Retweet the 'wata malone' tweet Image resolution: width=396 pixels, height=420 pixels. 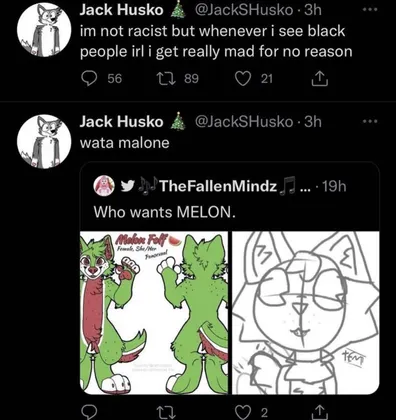click(166, 413)
